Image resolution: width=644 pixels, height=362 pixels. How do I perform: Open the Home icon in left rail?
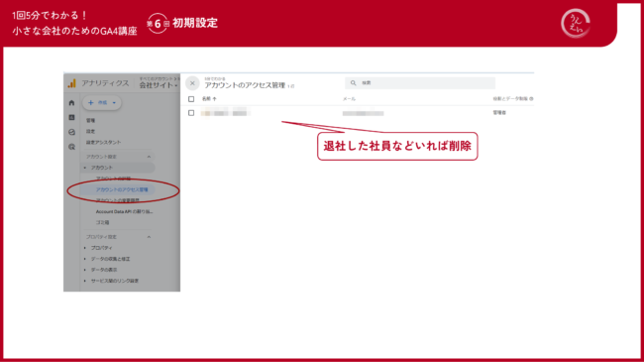(72, 103)
